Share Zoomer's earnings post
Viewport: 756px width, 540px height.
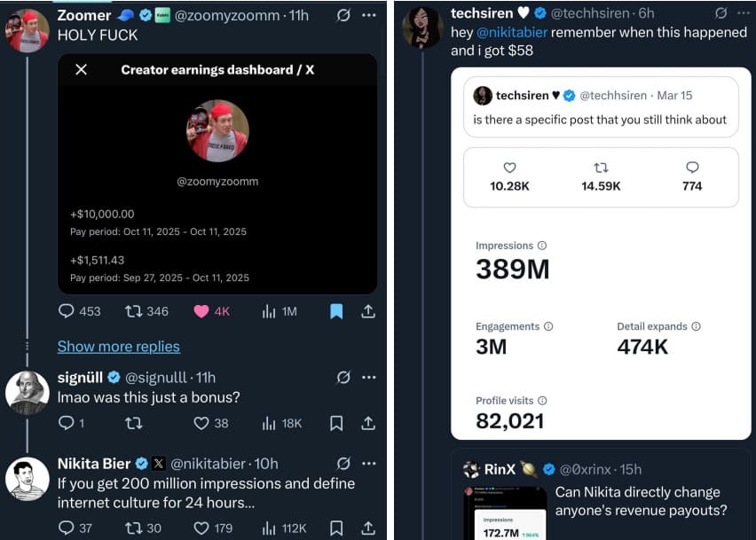tap(366, 311)
